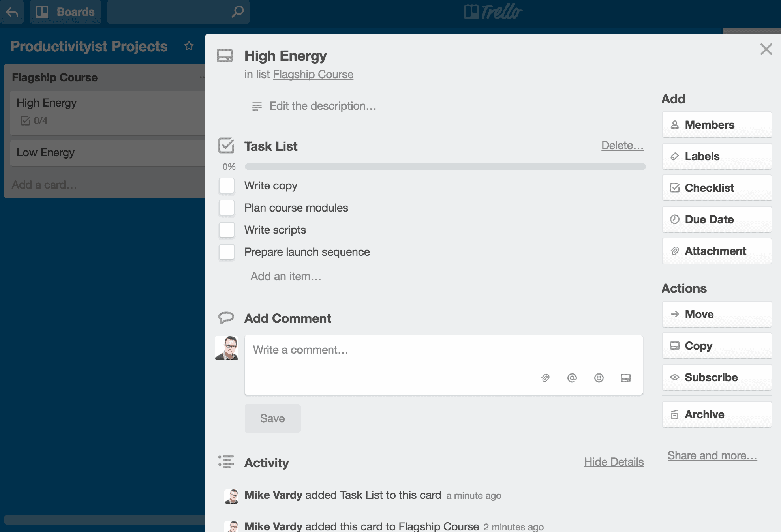The width and height of the screenshot is (781, 532).
Task: Drag the 0% Task List progress bar
Action: pyautogui.click(x=445, y=167)
